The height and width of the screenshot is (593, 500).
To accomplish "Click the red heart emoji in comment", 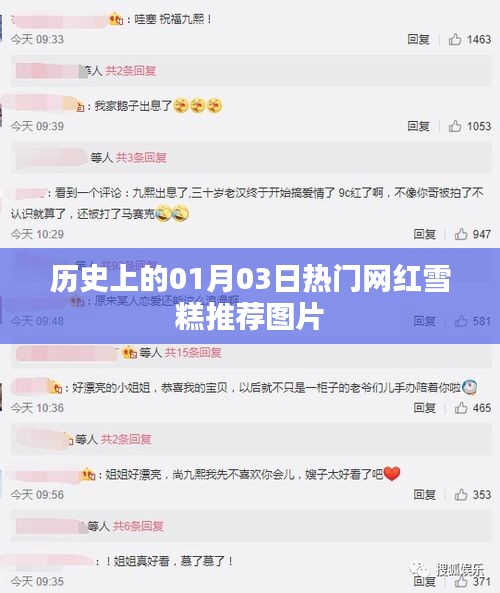I will point(392,473).
